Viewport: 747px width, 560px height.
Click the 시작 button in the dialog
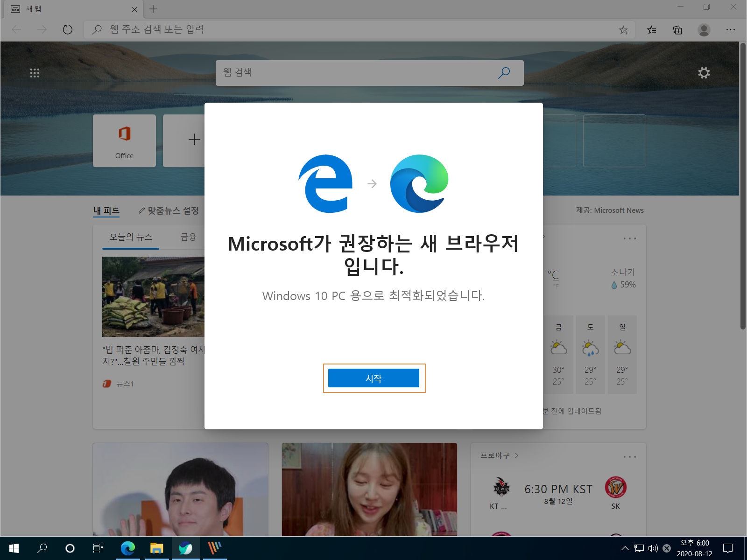pyautogui.click(x=373, y=378)
